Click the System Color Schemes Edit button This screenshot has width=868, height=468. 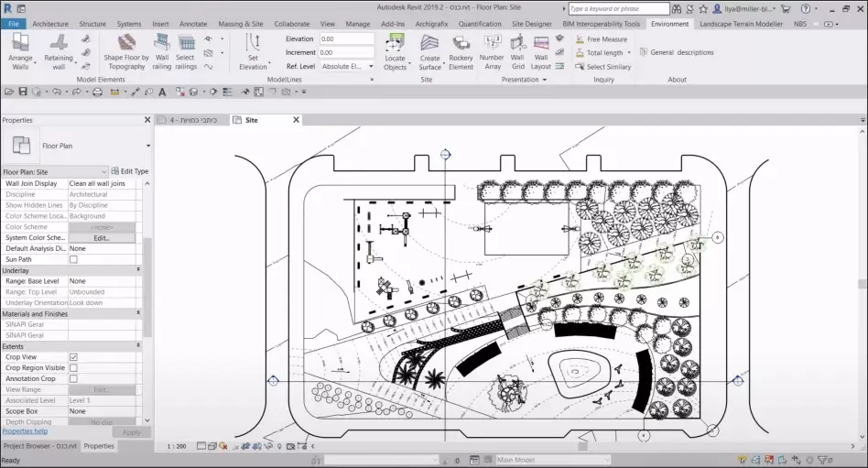click(101, 237)
